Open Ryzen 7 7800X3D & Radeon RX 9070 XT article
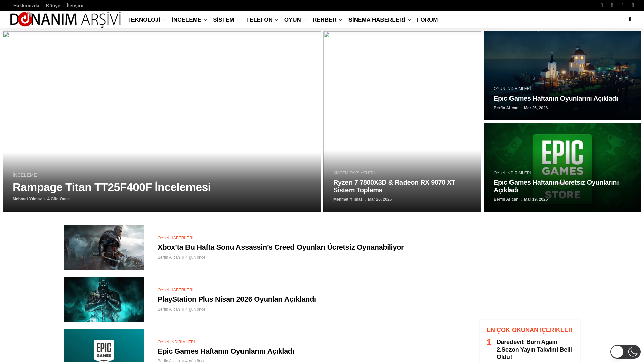This screenshot has height=362, width=644. point(394,186)
